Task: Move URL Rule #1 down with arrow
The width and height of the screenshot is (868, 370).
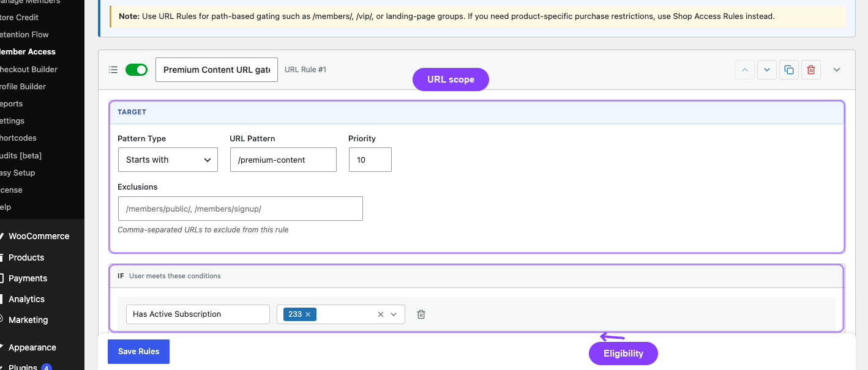Action: tap(767, 70)
